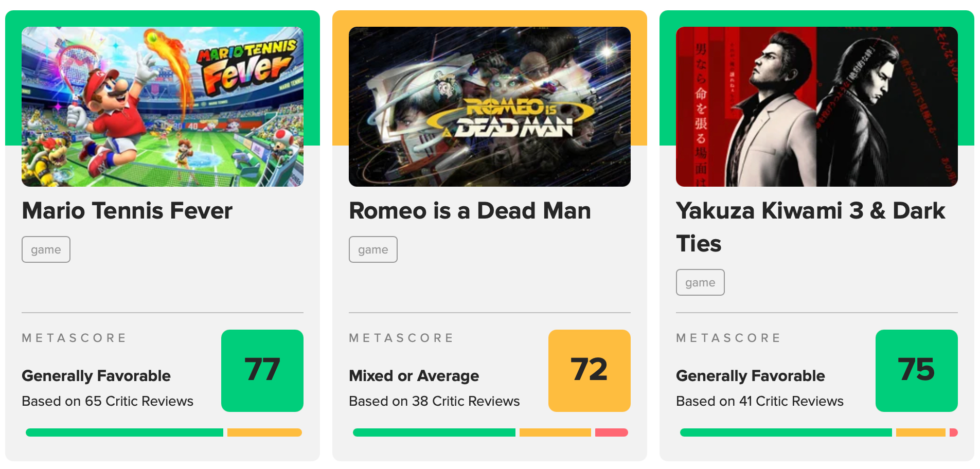
Task: Open the 41 Critic Reviews link
Action: pos(760,401)
